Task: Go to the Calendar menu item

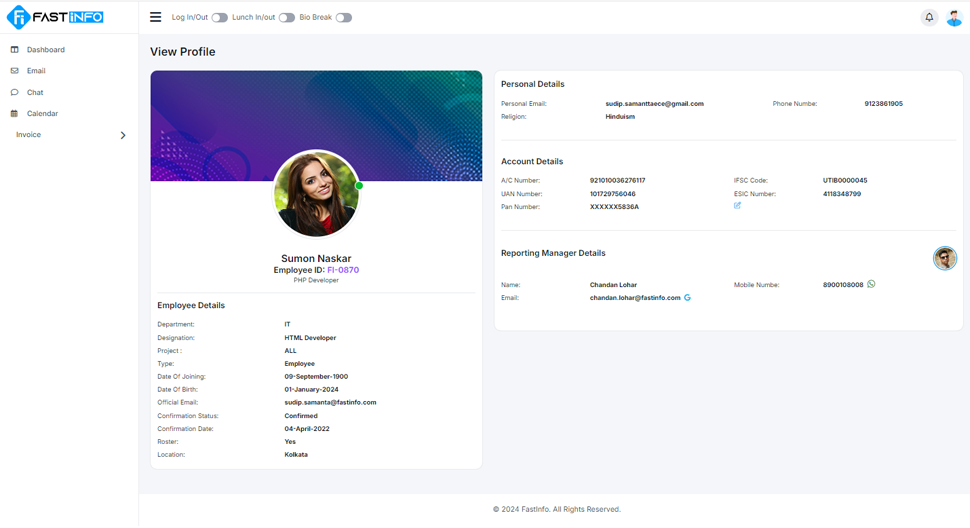Action: pyautogui.click(x=42, y=114)
